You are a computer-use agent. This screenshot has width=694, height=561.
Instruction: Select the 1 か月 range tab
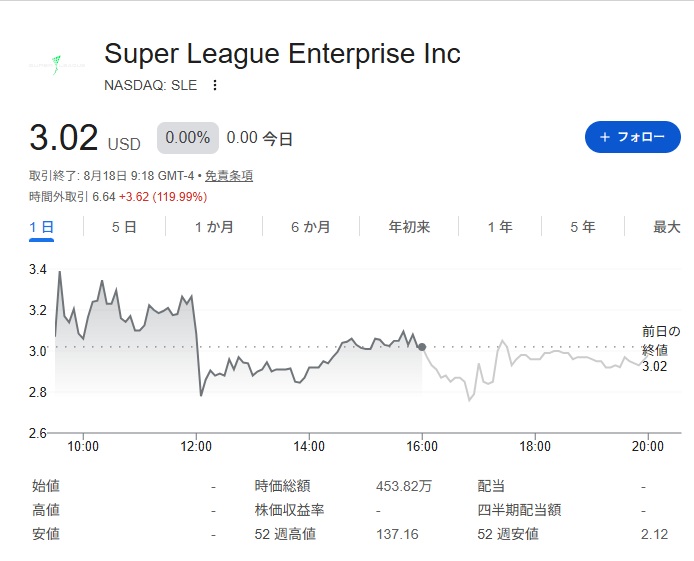[x=214, y=227]
